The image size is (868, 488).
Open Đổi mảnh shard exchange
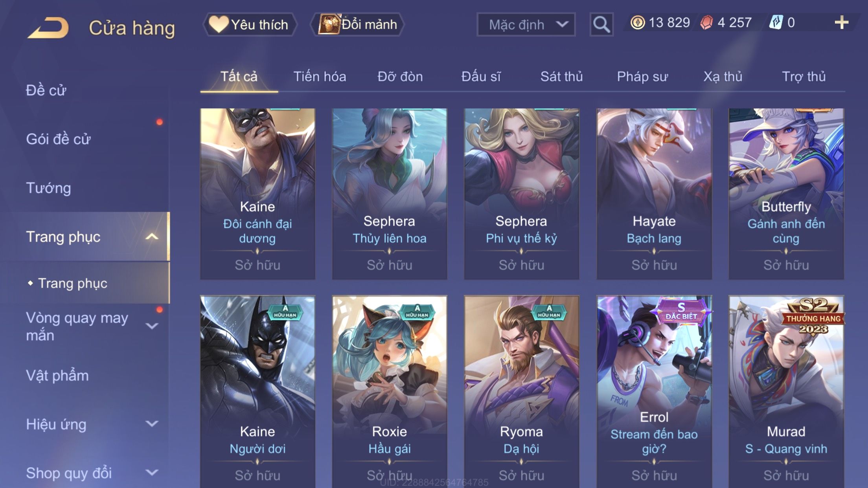357,24
